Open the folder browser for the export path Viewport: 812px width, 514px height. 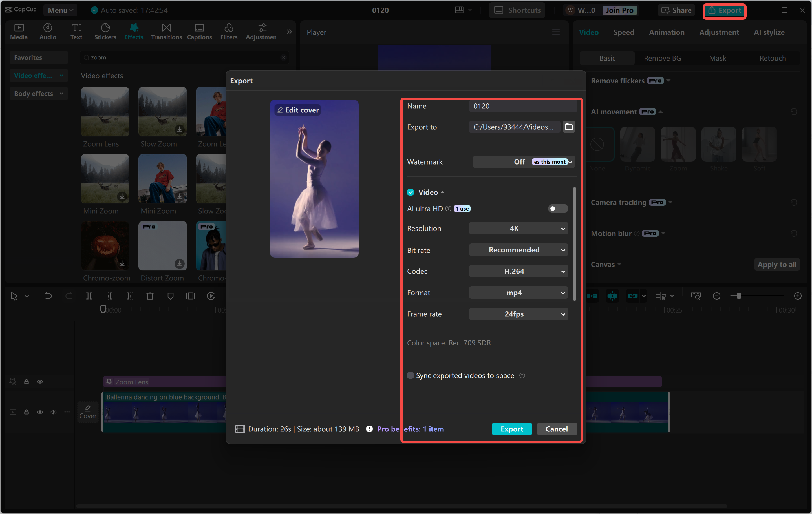[x=569, y=127]
